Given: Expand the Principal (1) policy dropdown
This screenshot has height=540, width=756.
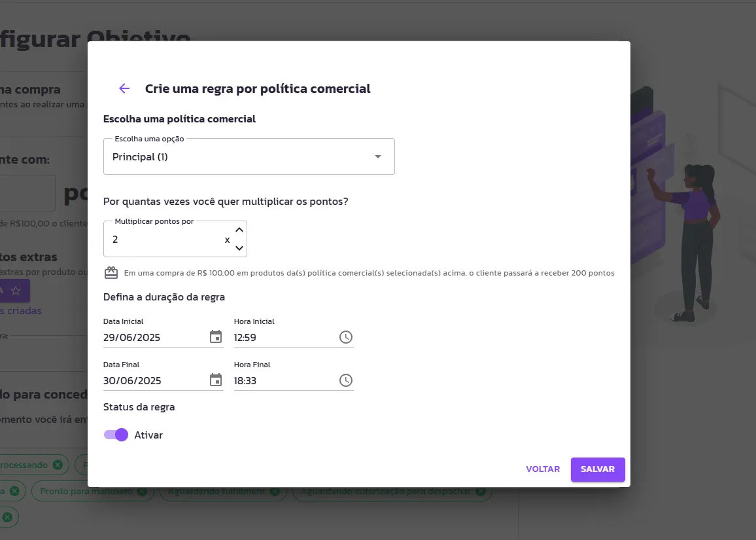Looking at the screenshot, I should pos(249,156).
